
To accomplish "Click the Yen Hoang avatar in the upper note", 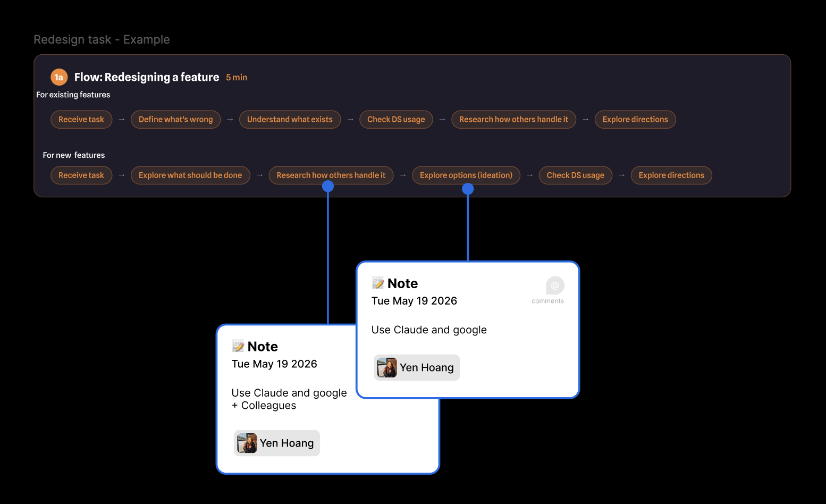I will click(x=387, y=367).
